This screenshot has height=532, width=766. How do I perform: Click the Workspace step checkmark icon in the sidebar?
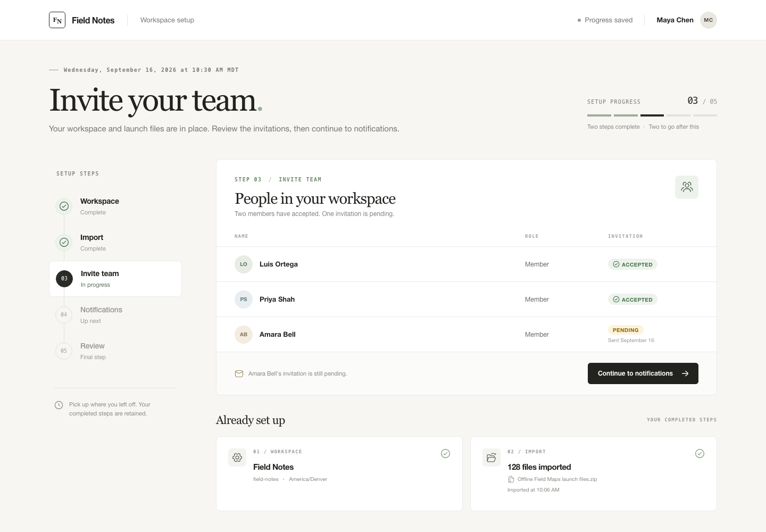pos(64,206)
